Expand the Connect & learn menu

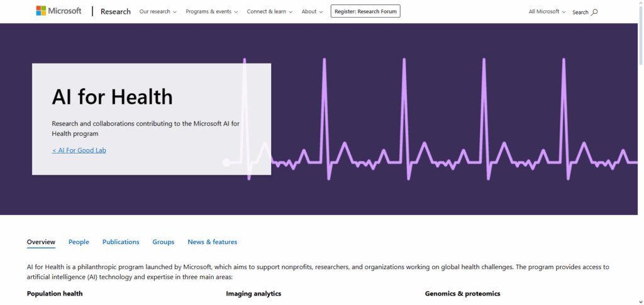[269, 11]
